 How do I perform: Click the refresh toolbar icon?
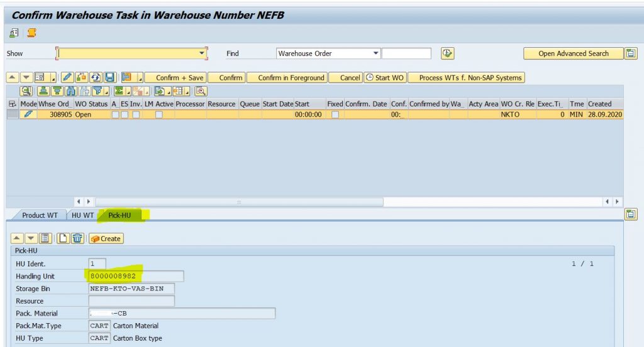(96, 77)
